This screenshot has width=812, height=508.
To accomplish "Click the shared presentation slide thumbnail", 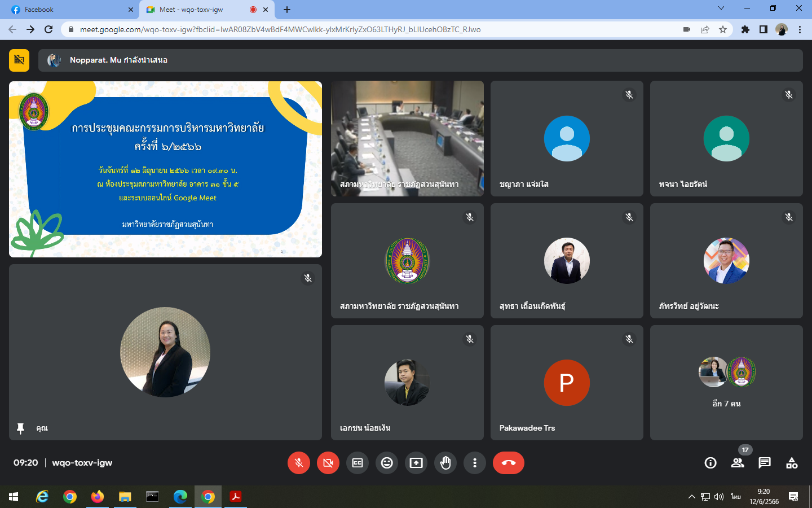I will (165, 169).
